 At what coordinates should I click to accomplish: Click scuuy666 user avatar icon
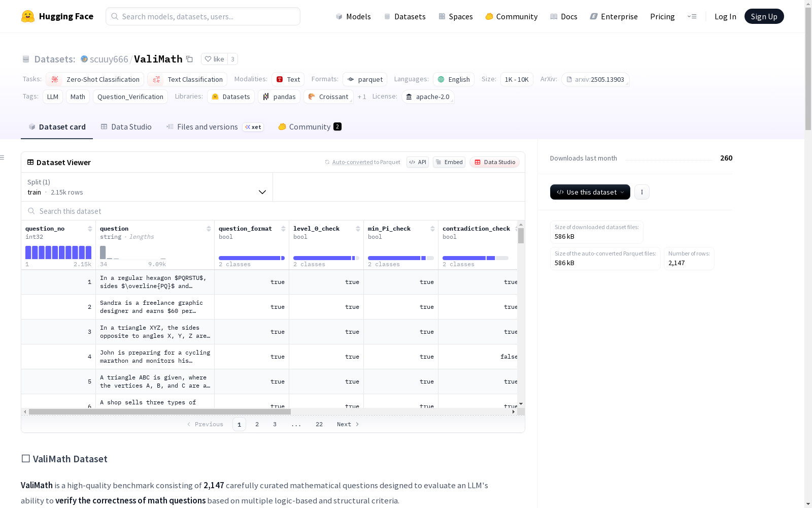(x=84, y=59)
